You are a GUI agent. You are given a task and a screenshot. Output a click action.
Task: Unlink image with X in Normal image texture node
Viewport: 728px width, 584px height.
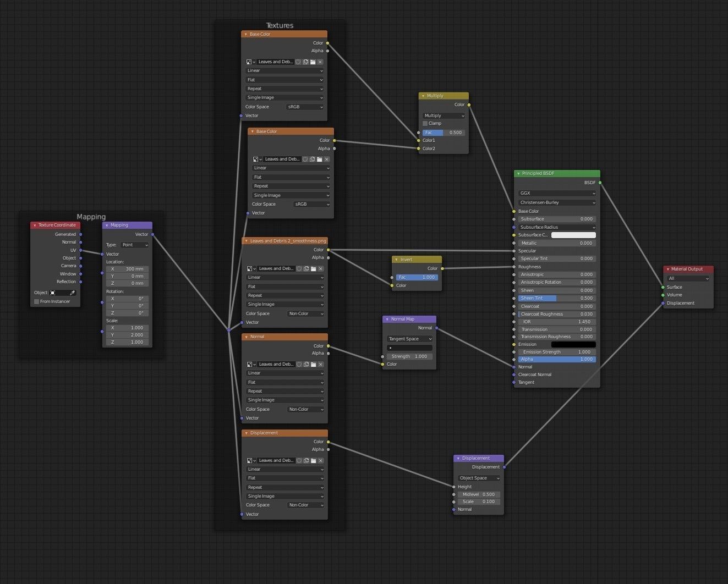tap(320, 364)
